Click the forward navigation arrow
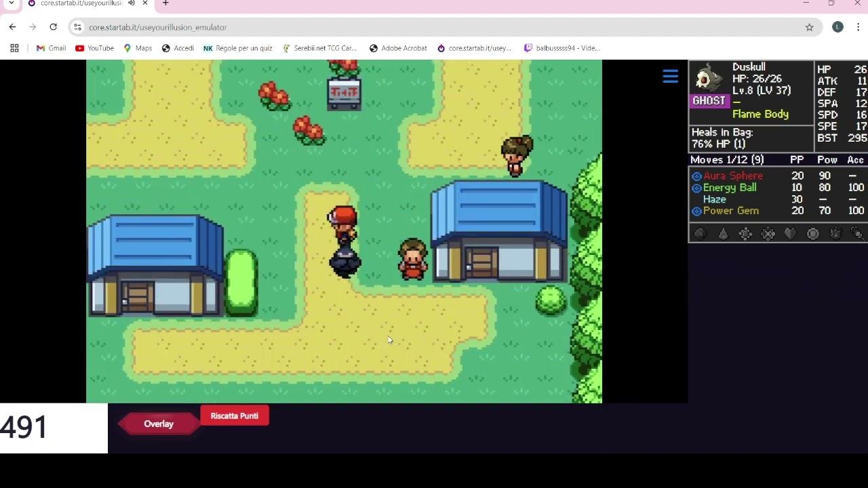Screen dimensions: 868x488 tap(33, 27)
